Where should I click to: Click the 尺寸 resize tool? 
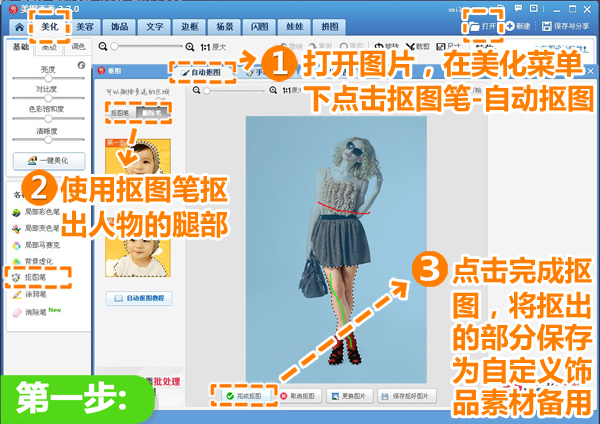pos(448,47)
